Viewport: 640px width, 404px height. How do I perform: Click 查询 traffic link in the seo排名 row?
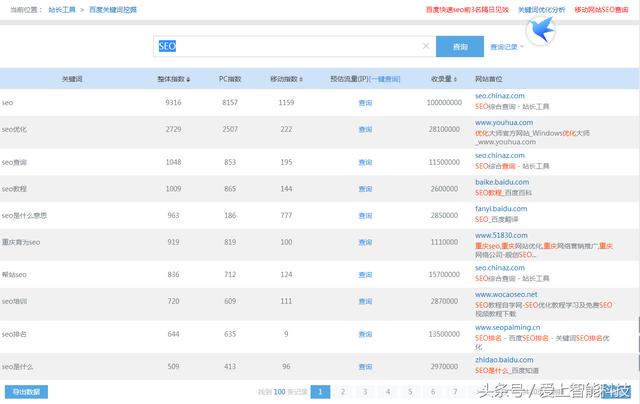pos(365,334)
